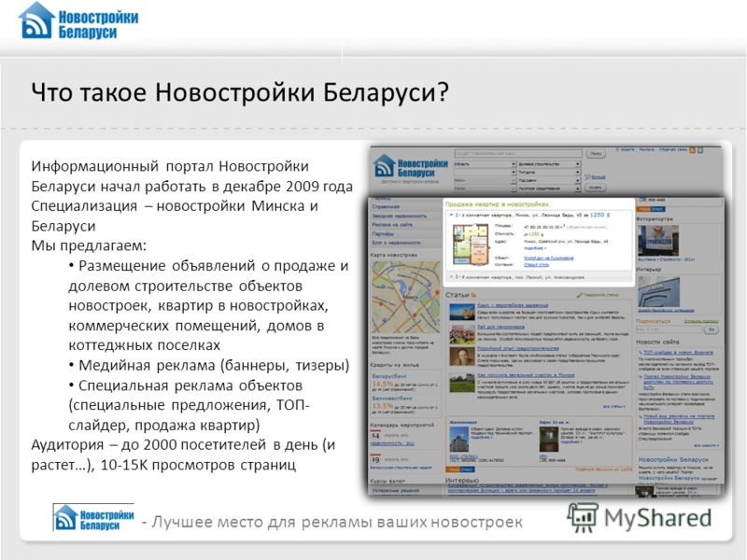Open the Реклама на сайте menu item
Viewport: 747px width, 560px height.
[x=392, y=225]
